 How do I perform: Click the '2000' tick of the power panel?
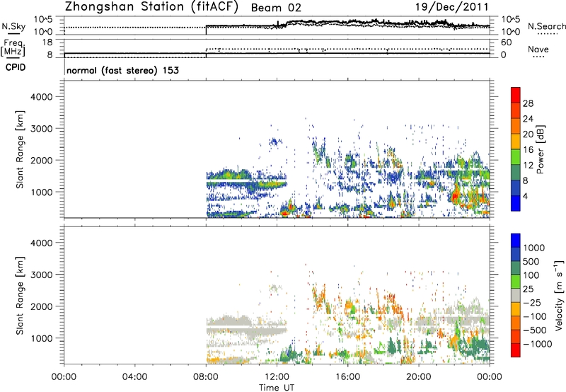[42, 160]
